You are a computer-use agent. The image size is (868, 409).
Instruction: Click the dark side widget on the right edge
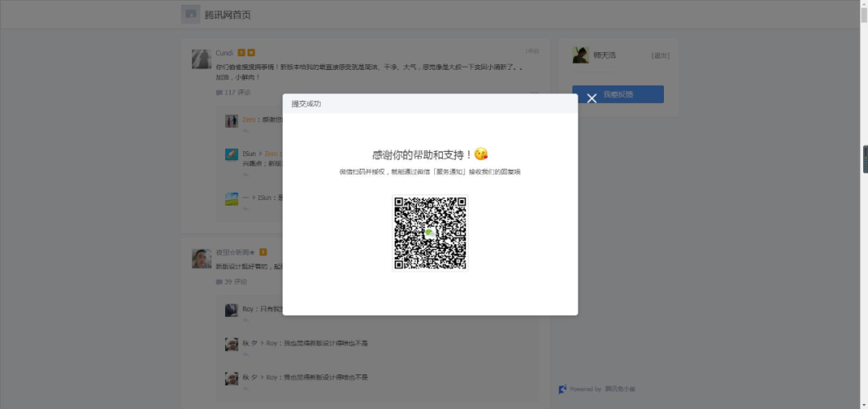click(866, 159)
